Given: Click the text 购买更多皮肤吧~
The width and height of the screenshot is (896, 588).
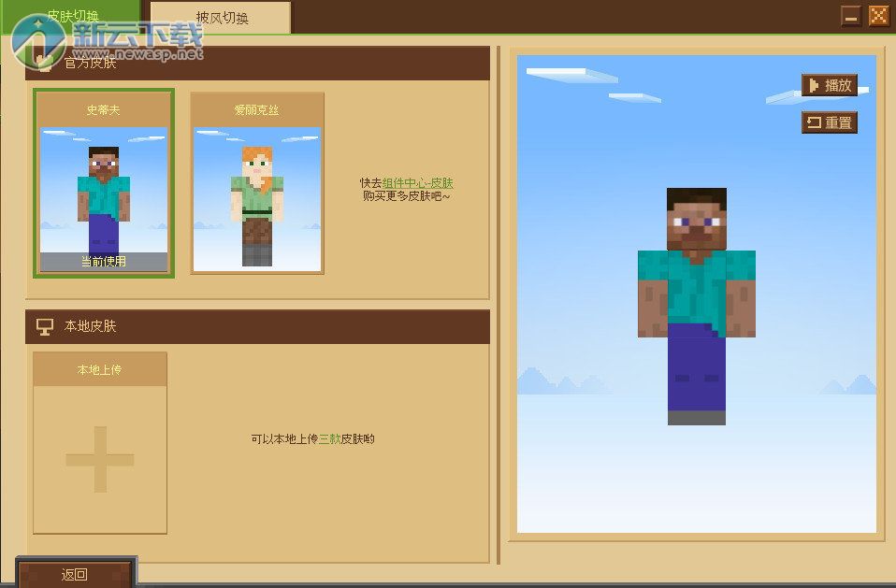Looking at the screenshot, I should (406, 196).
